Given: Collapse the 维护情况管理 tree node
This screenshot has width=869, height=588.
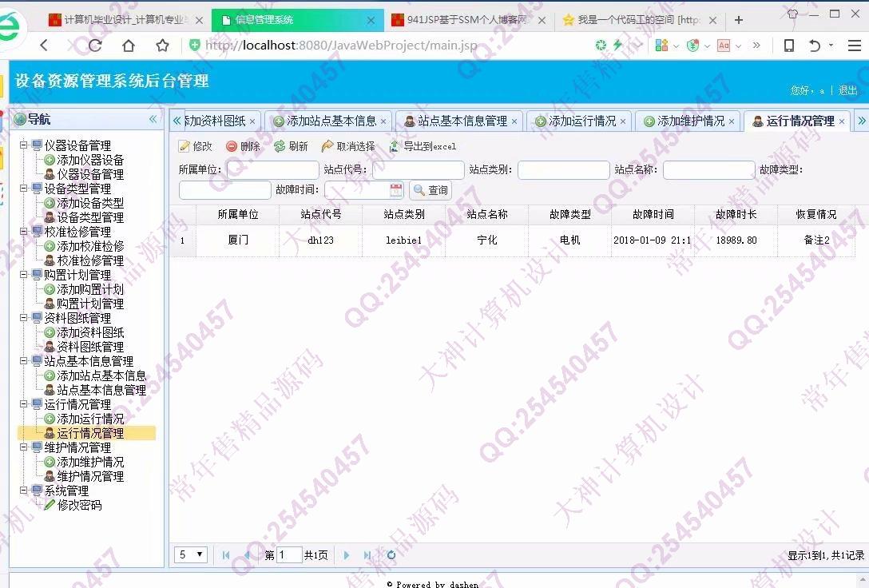Looking at the screenshot, I should point(24,447).
